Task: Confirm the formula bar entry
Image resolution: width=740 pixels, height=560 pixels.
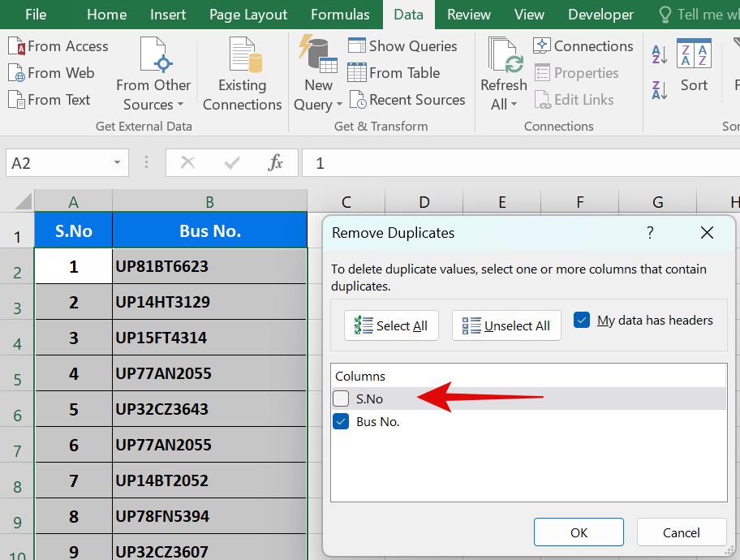Action: [x=232, y=163]
